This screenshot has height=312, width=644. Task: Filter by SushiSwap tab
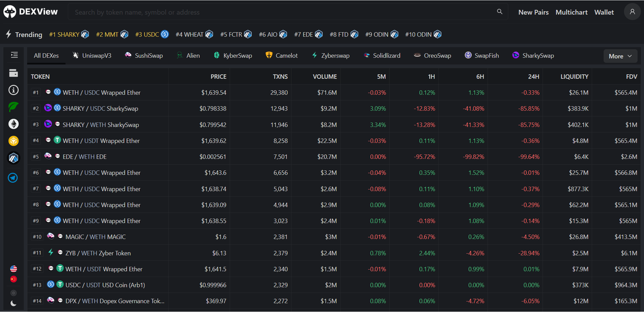(144, 55)
